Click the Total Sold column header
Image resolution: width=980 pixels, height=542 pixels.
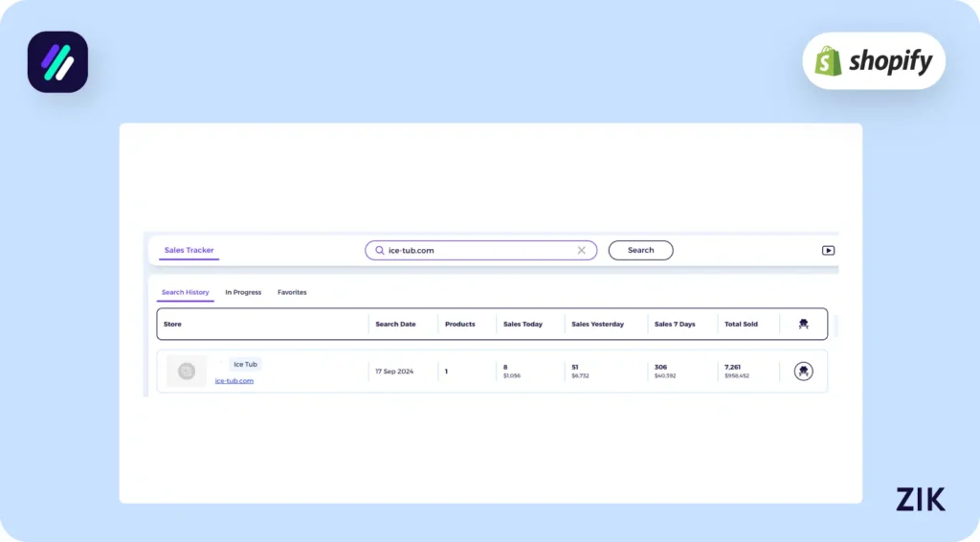click(741, 325)
